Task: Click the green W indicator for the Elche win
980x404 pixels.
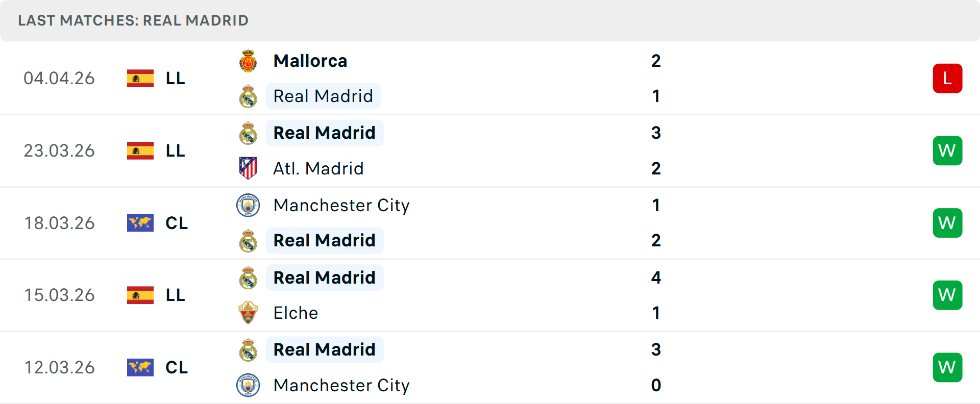Action: pos(947,295)
